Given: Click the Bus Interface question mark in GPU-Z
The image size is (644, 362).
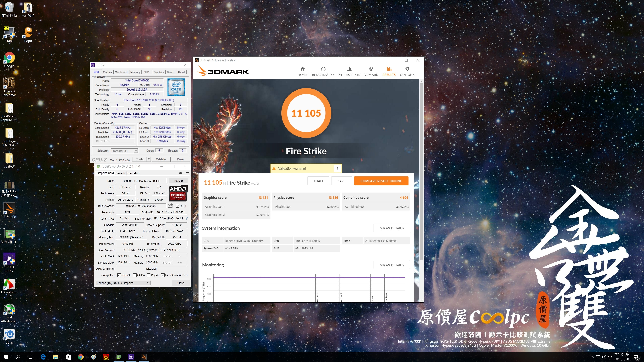Looking at the screenshot, I should tap(187, 218).
